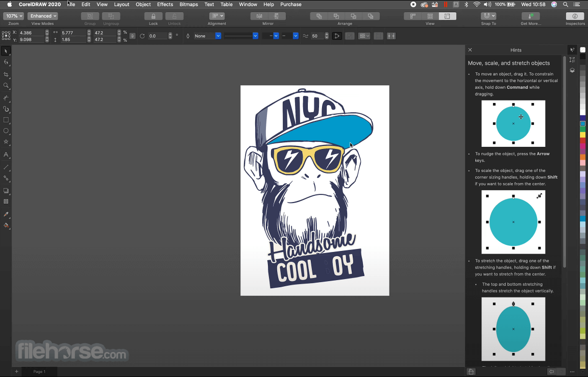Screen dimensions: 588x377
Task: Open the Objects layers inspector icon
Action: tap(572, 70)
